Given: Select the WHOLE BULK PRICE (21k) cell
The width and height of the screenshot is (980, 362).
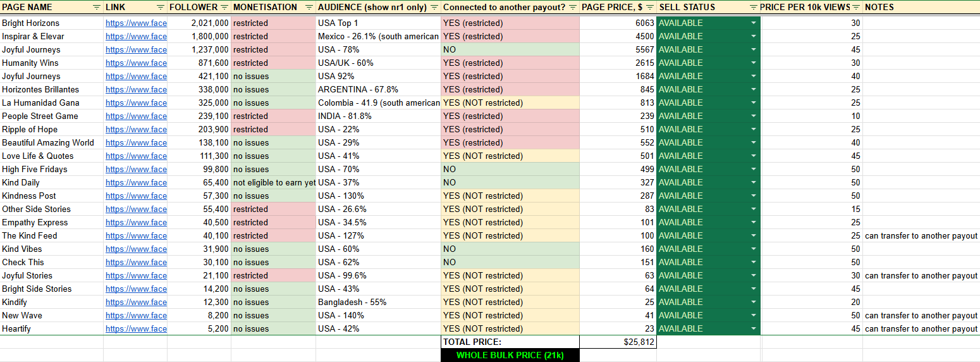Looking at the screenshot, I should 510,355.
